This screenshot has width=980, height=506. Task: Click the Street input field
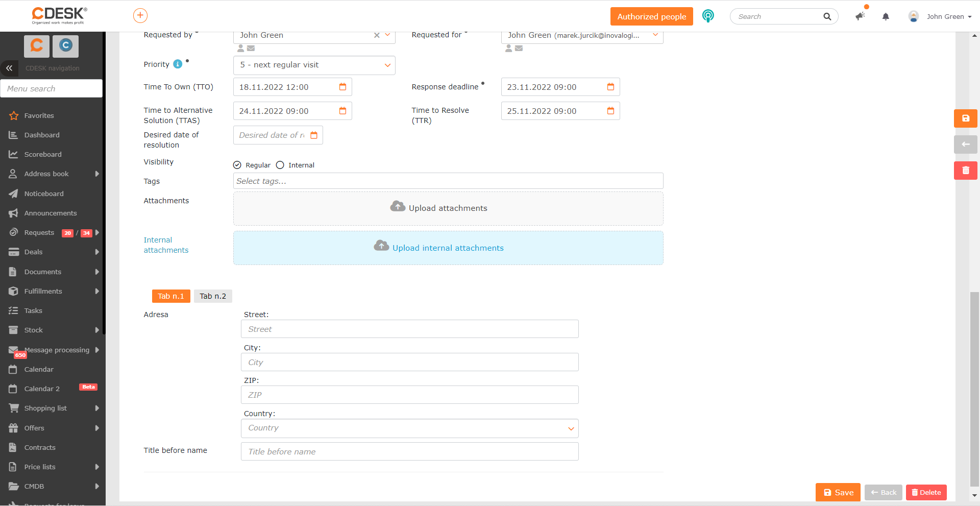tap(410, 329)
